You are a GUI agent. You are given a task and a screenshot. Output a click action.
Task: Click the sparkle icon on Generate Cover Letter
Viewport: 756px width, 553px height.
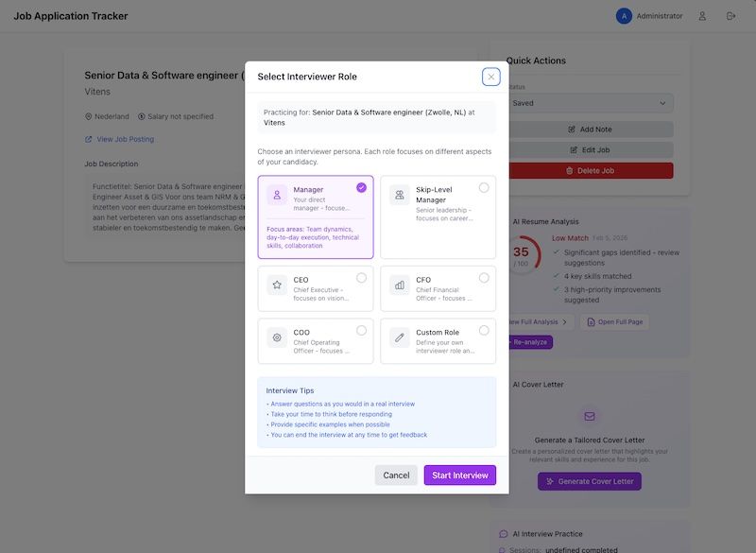click(550, 481)
